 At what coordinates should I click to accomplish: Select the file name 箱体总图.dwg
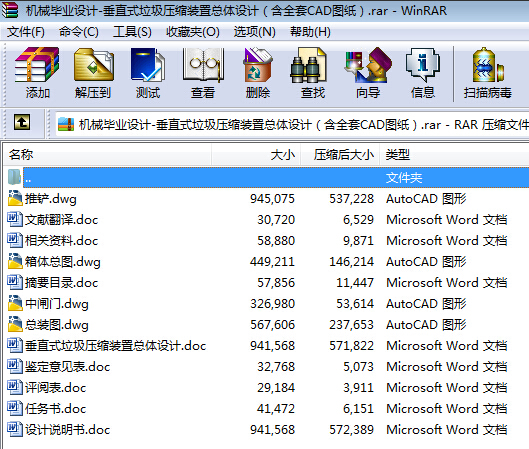63,262
